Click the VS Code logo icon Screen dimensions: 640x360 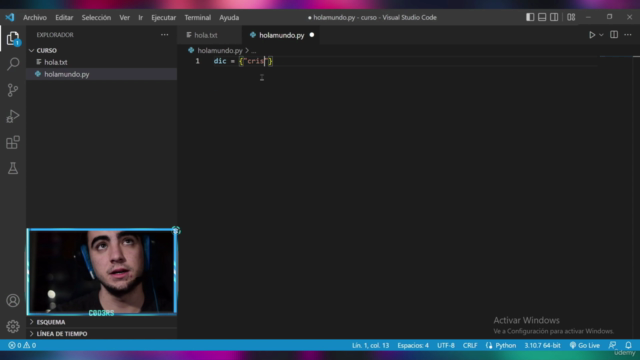pos(9,18)
